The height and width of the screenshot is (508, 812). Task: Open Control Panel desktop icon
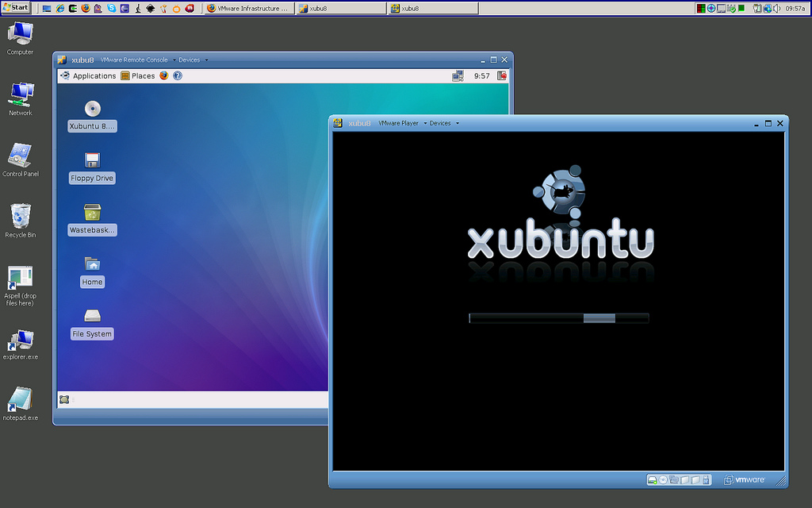pos(20,160)
